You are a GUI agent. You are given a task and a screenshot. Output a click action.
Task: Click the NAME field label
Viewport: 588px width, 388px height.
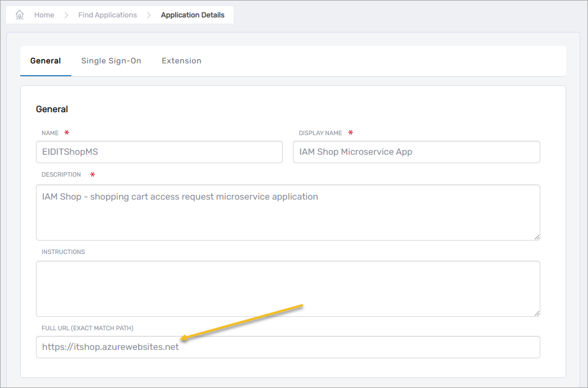click(x=50, y=133)
